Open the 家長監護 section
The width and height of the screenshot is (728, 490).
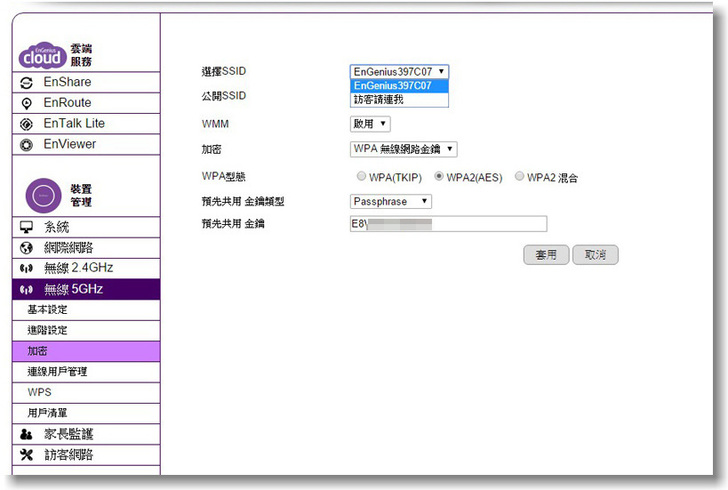[x=86, y=434]
